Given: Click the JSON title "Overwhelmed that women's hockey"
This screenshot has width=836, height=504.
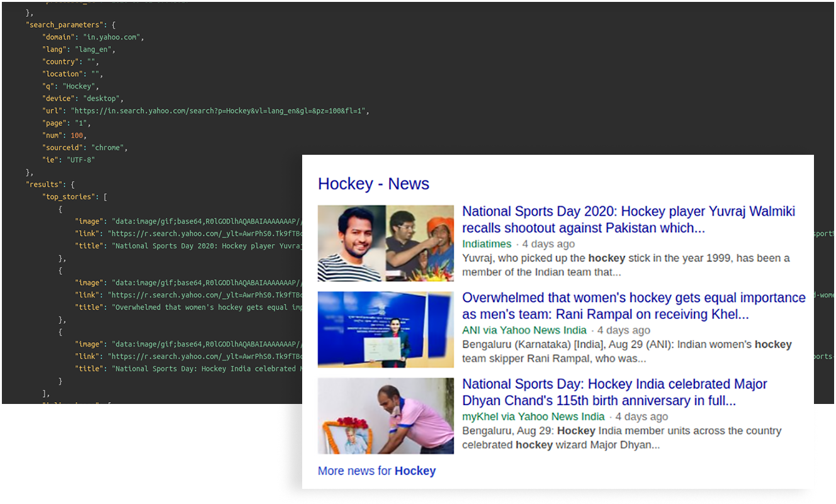Looking at the screenshot, I should [x=207, y=307].
